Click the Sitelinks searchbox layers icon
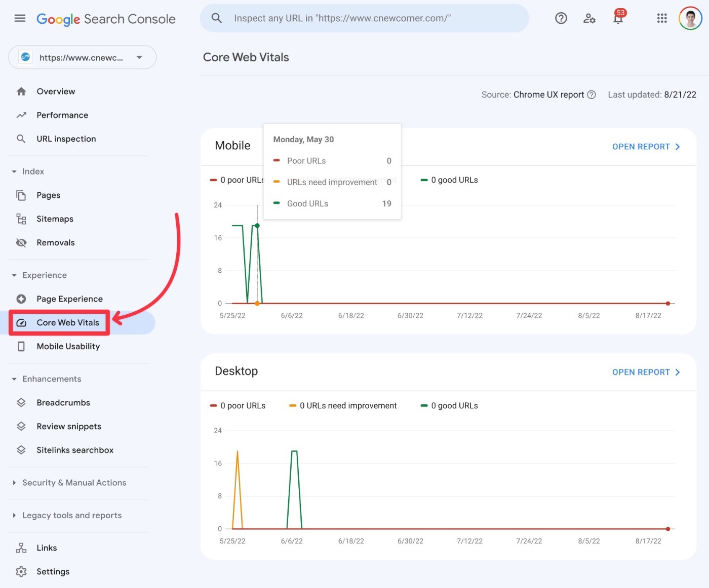 pyautogui.click(x=21, y=450)
